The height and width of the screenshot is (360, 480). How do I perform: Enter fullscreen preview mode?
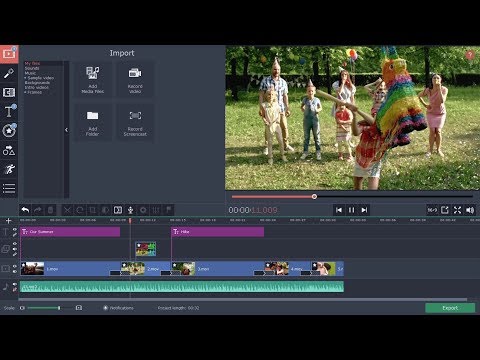pyautogui.click(x=457, y=210)
